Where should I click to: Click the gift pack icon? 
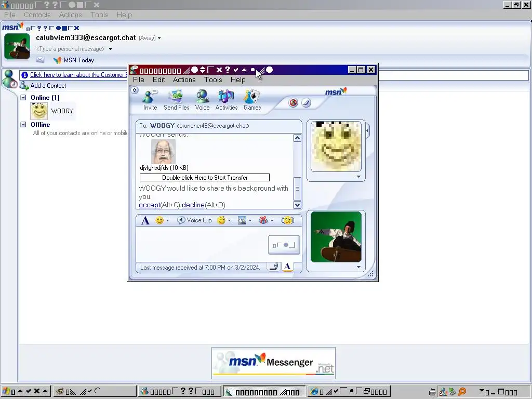(263, 220)
